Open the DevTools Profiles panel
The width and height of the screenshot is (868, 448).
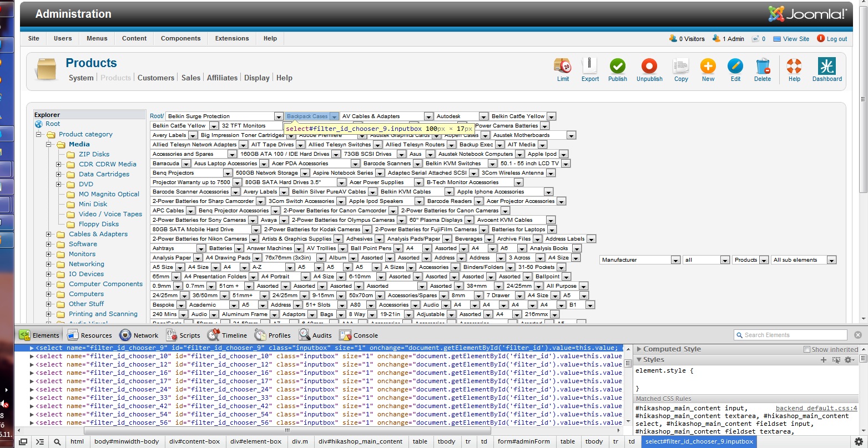click(272, 335)
